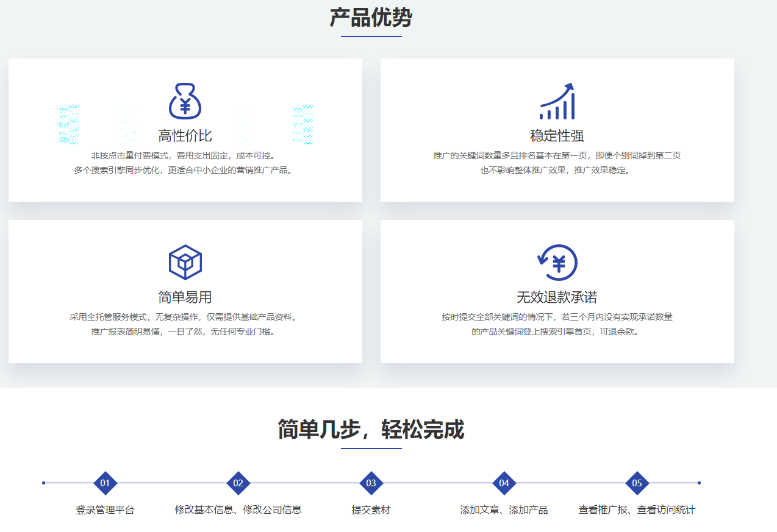Click the 无效退款承诺 card title
This screenshot has height=532, width=777.
point(557,297)
